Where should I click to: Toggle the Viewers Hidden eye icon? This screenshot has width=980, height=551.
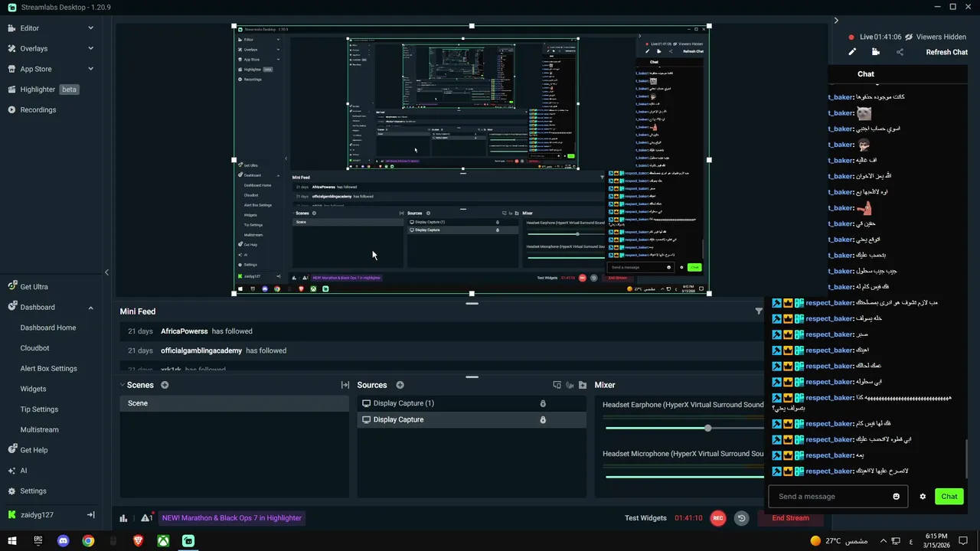[909, 37]
